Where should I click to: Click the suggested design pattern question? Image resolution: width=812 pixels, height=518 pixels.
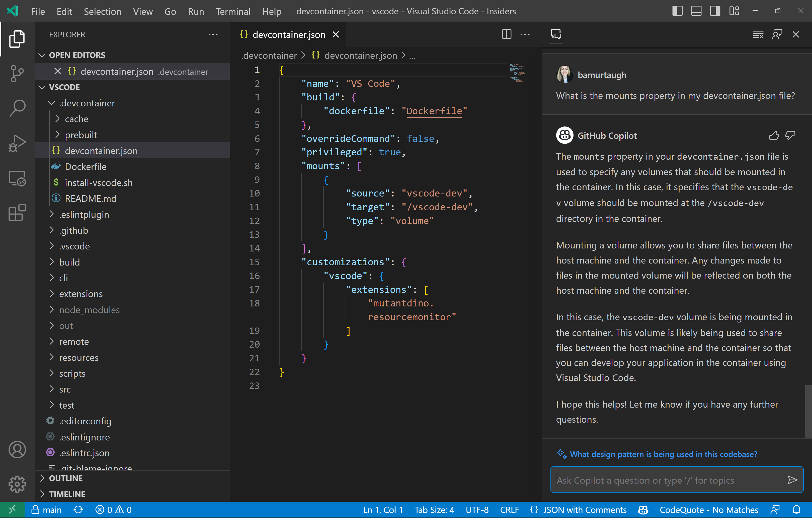coord(663,454)
